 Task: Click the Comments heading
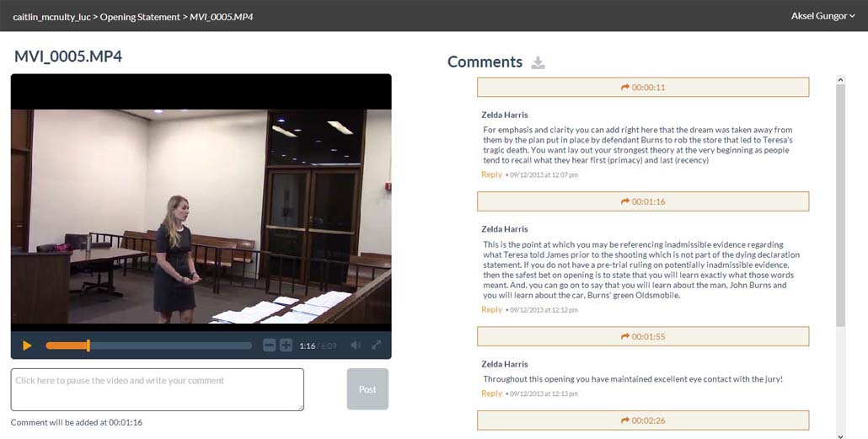485,62
